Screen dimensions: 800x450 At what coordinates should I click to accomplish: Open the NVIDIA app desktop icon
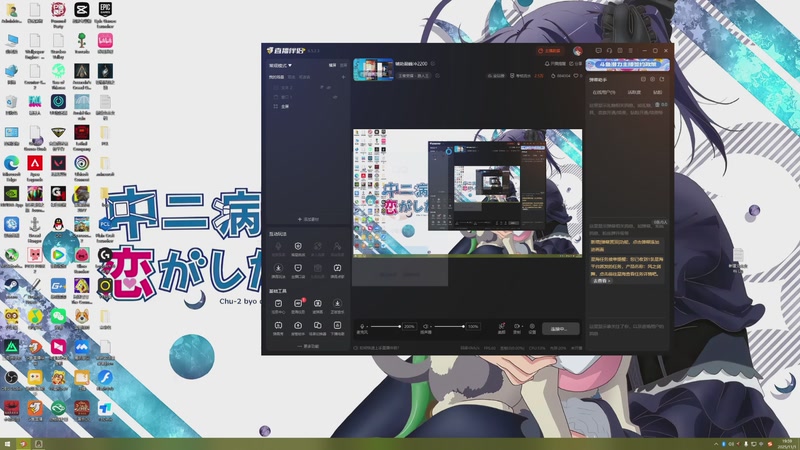11,198
